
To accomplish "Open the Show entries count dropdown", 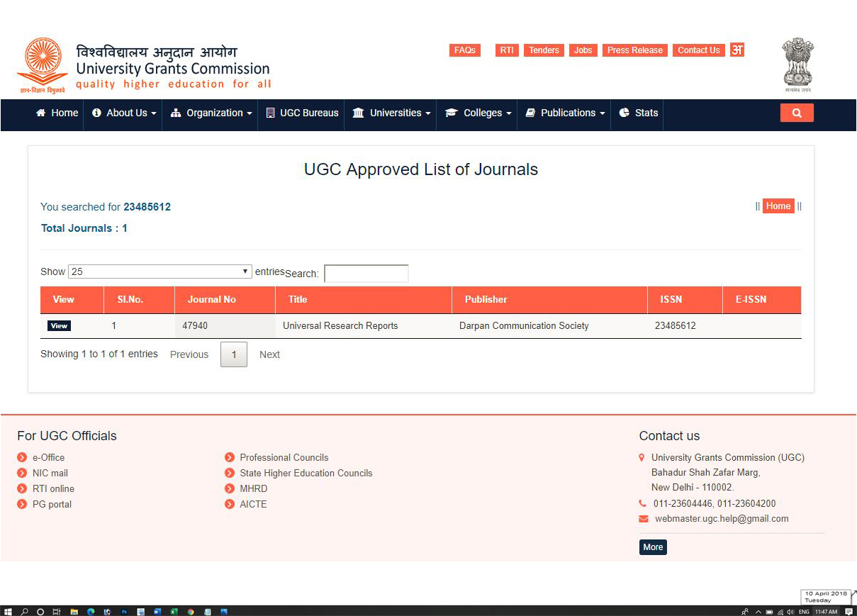I will pyautogui.click(x=160, y=271).
